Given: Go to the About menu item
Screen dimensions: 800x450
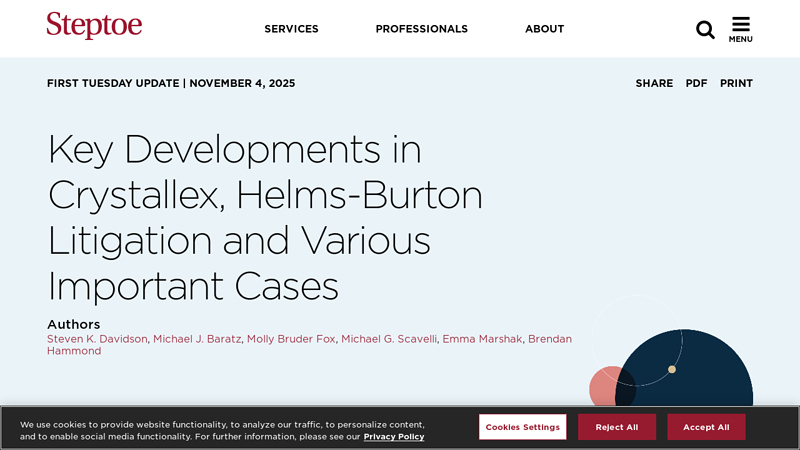Looking at the screenshot, I should [x=544, y=29].
